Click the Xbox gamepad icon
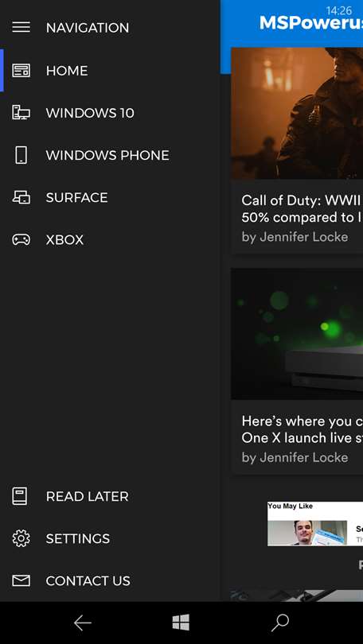Image resolution: width=363 pixels, height=644 pixels. click(21, 240)
